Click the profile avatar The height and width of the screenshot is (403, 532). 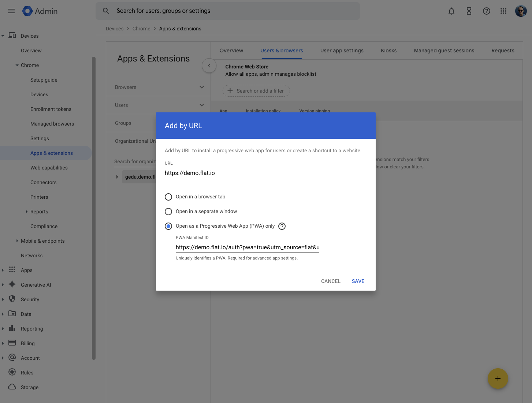(x=520, y=11)
